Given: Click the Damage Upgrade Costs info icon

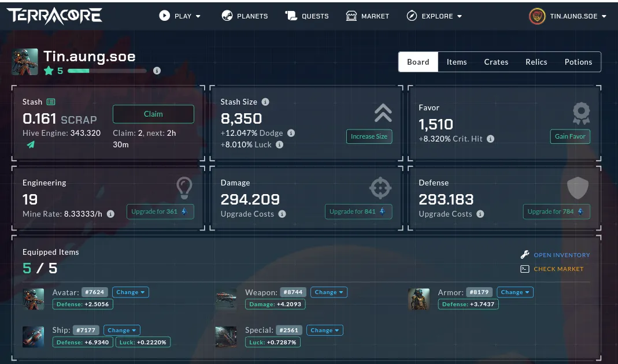Looking at the screenshot, I should [x=282, y=214].
